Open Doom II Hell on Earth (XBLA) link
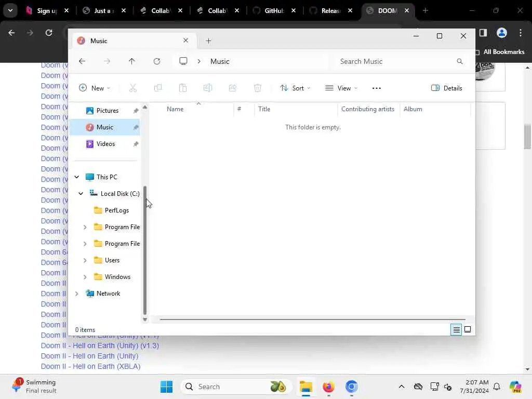The image size is (532, 399). click(x=90, y=366)
